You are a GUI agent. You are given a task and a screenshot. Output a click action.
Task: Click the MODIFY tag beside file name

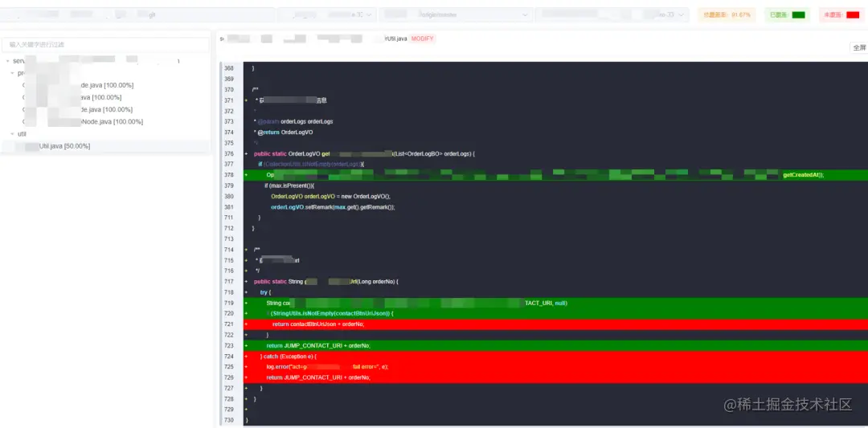pos(423,39)
